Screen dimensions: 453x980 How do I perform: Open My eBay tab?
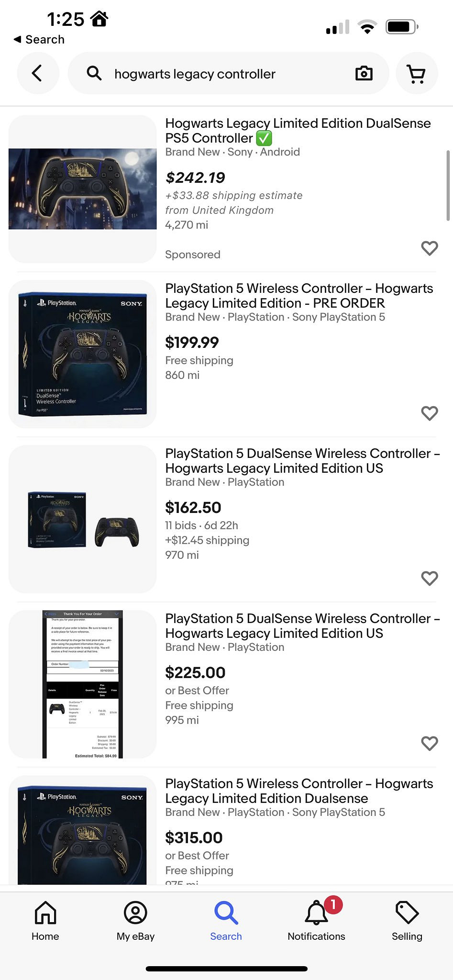coord(135,921)
